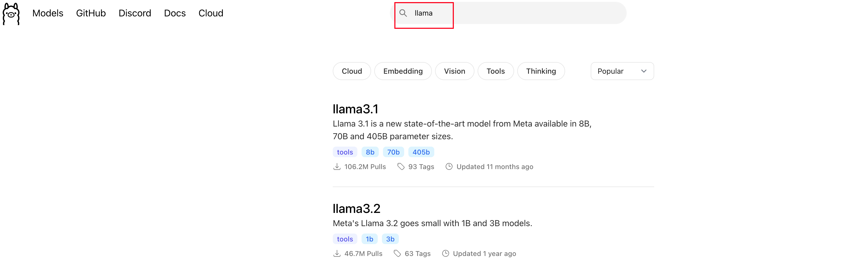Viewport: 868px width, 261px height.
Task: Toggle the Cloud filter chip
Action: click(352, 71)
